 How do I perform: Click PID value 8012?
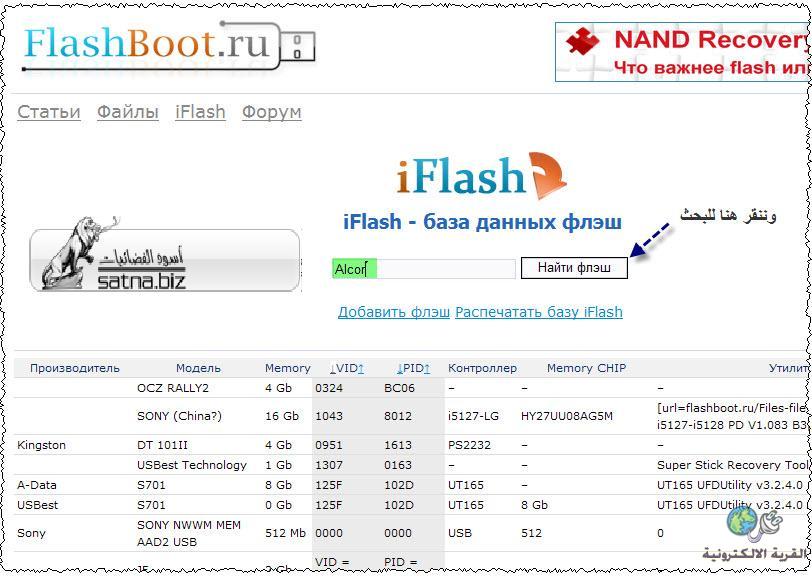click(x=398, y=416)
